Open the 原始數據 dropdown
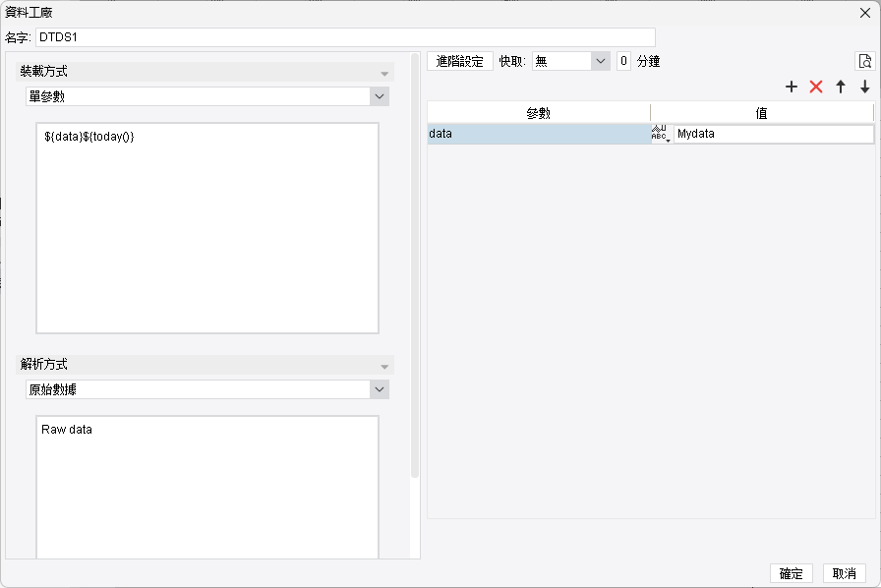This screenshot has height=588, width=881. [207, 389]
